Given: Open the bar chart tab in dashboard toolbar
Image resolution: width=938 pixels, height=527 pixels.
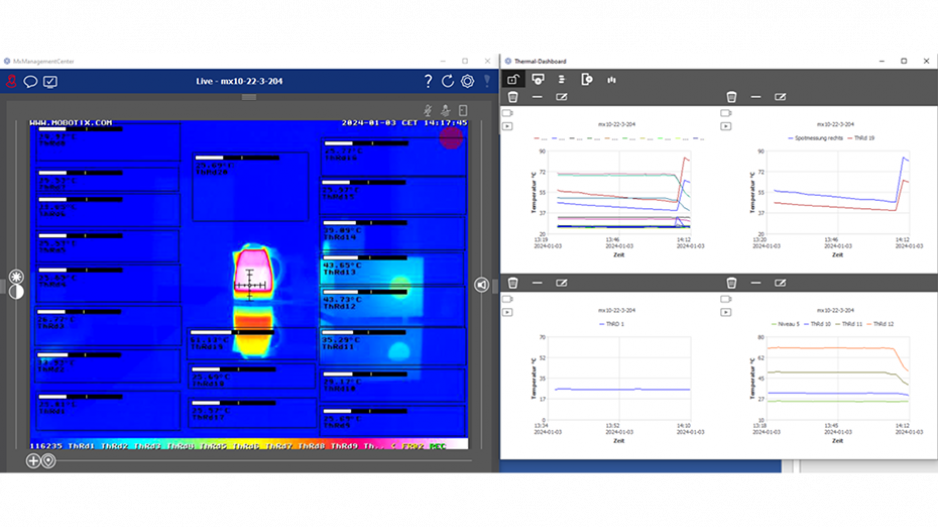Looking at the screenshot, I should point(611,79).
